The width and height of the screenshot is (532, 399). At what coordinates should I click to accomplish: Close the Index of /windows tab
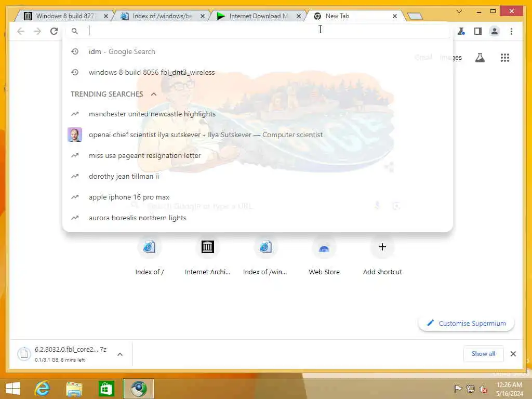[203, 16]
